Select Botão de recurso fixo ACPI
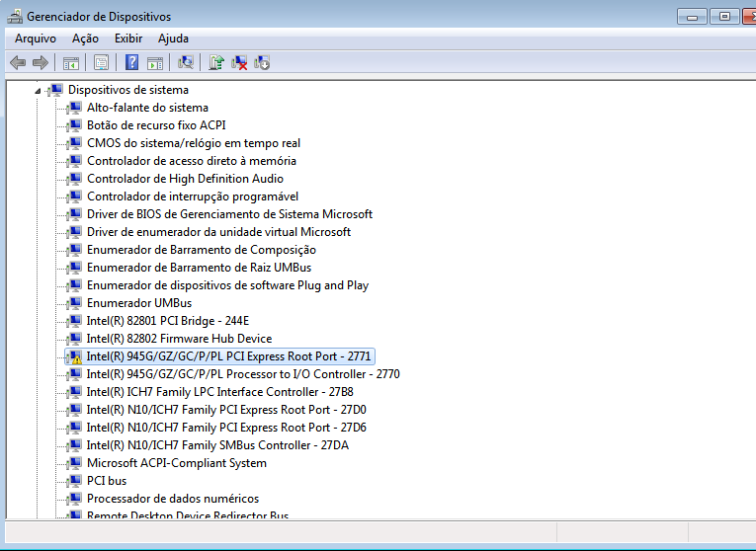The width and height of the screenshot is (756, 551). point(156,125)
